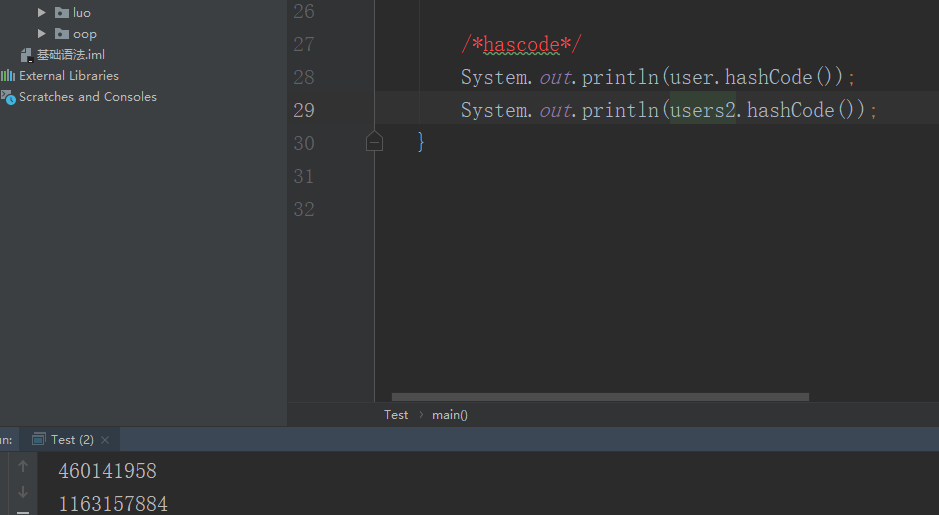Click the 基础语法.iml file icon
Image resolution: width=939 pixels, height=515 pixels.
tap(26, 55)
